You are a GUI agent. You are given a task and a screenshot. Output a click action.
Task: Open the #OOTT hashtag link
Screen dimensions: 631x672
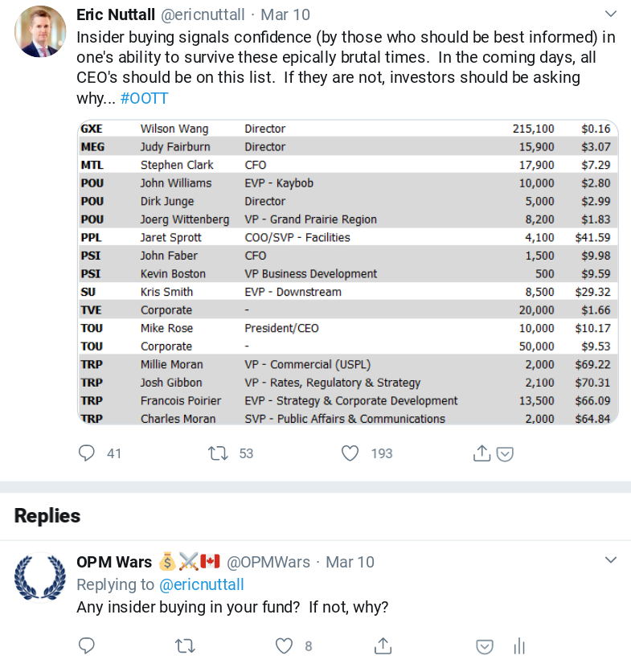[x=144, y=98]
